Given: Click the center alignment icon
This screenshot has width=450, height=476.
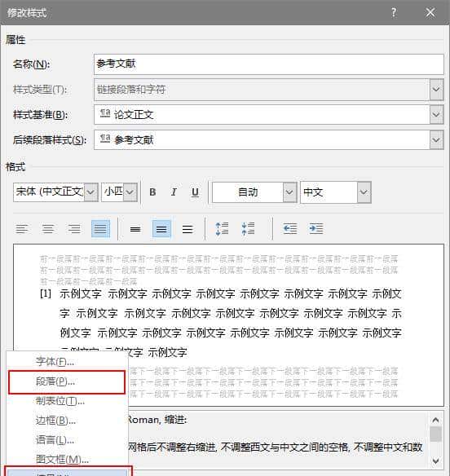Looking at the screenshot, I should click(x=48, y=229).
